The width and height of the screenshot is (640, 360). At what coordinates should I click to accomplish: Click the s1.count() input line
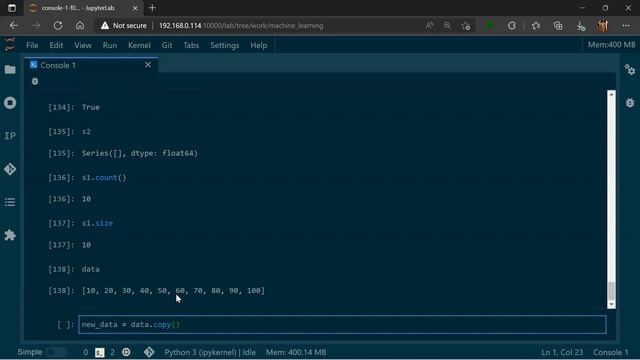(x=104, y=178)
